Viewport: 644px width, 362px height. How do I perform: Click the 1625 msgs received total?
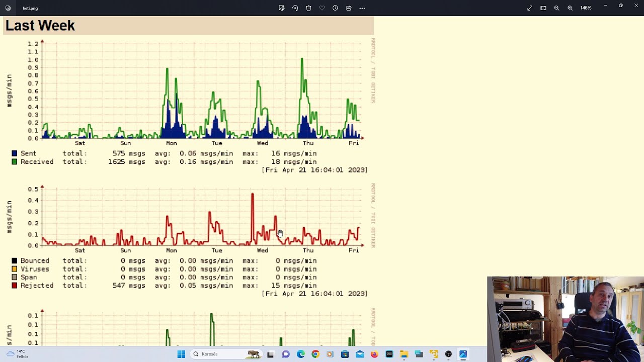coord(127,162)
